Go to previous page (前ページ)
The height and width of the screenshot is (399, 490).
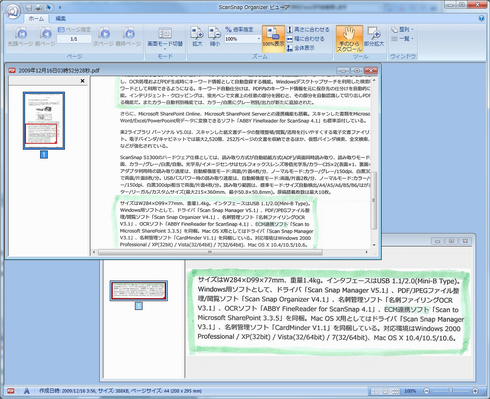[x=45, y=37]
